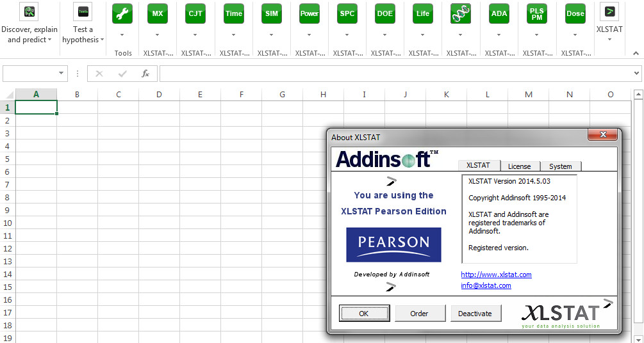Viewport: 644px width, 343px height.
Task: Select column G header
Action: (x=282, y=94)
